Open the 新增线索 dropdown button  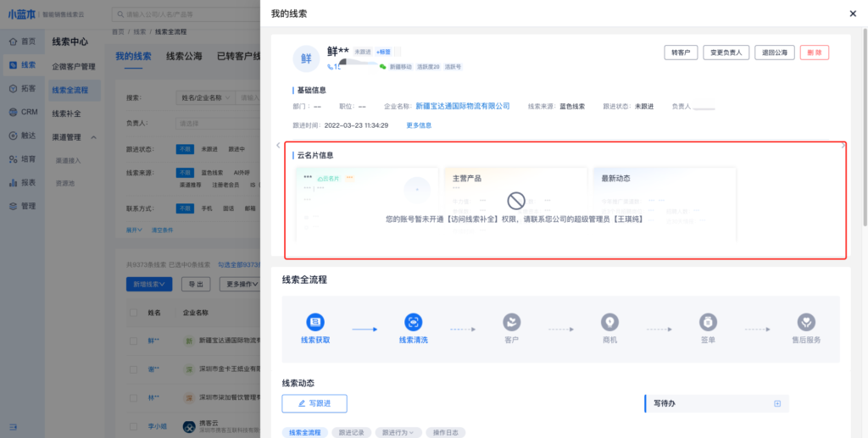click(x=152, y=285)
